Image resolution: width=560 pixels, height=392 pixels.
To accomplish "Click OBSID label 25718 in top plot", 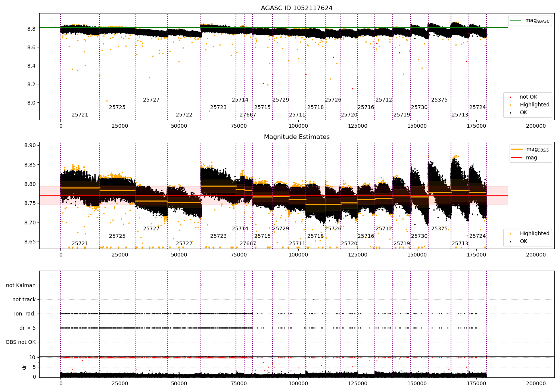I will [315, 108].
